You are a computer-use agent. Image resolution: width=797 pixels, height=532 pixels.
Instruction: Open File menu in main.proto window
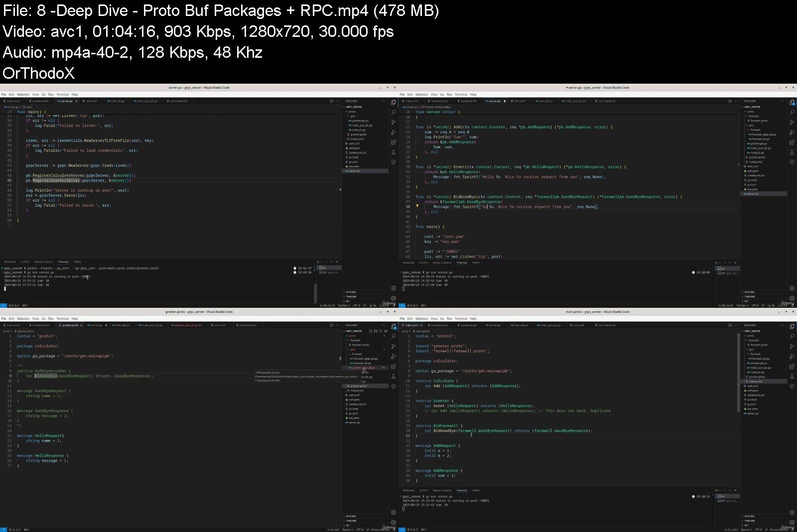pyautogui.click(x=402, y=319)
